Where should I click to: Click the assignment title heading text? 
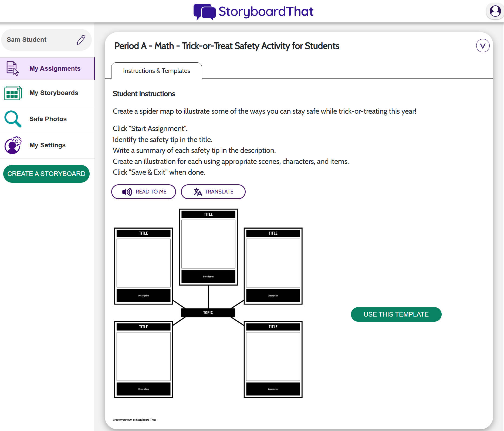pos(227,46)
